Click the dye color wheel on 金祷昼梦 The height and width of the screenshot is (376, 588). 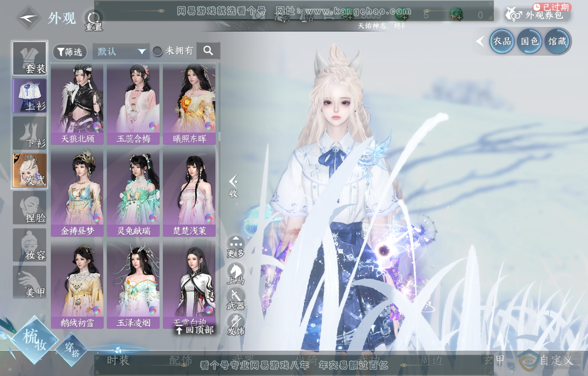97,218
